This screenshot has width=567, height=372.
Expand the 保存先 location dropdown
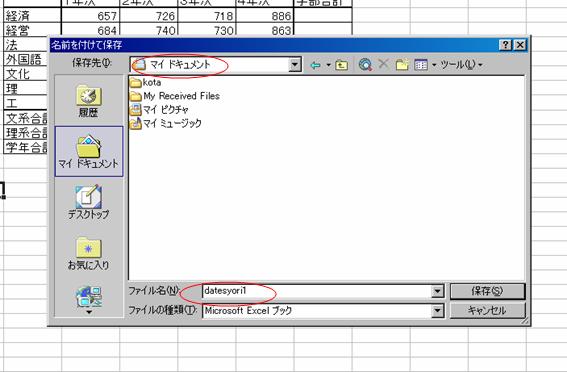point(295,65)
